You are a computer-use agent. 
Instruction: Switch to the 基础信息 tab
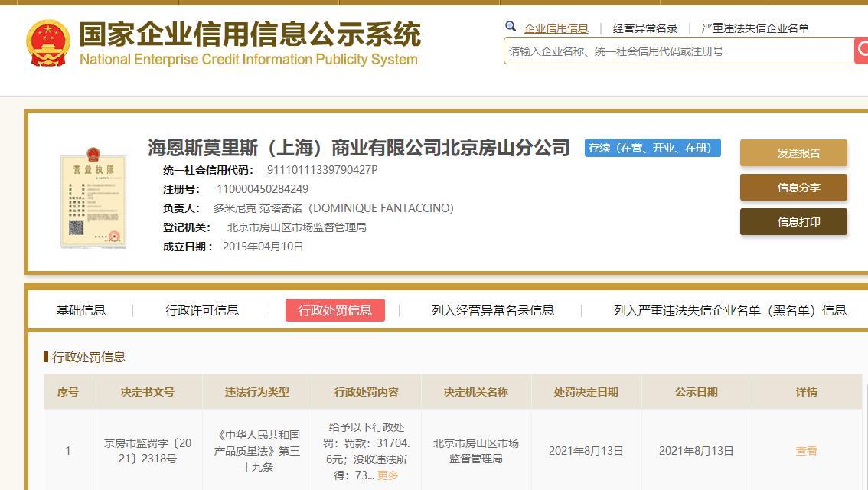point(81,310)
